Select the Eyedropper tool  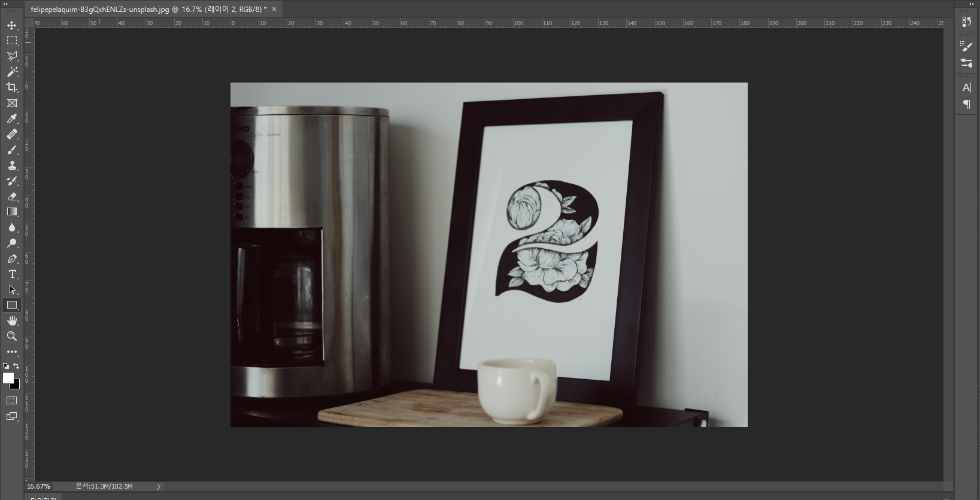pyautogui.click(x=12, y=118)
